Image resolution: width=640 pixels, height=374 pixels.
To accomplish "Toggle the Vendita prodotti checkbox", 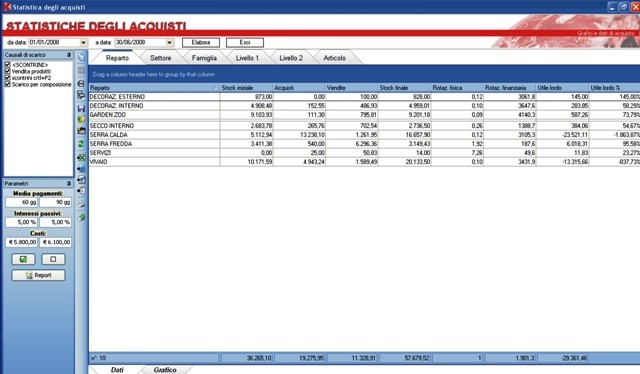I will [7, 71].
